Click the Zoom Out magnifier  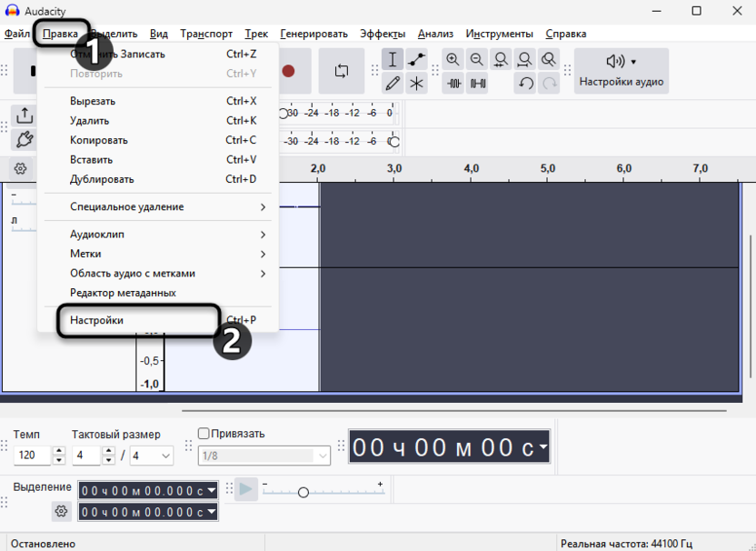(476, 60)
